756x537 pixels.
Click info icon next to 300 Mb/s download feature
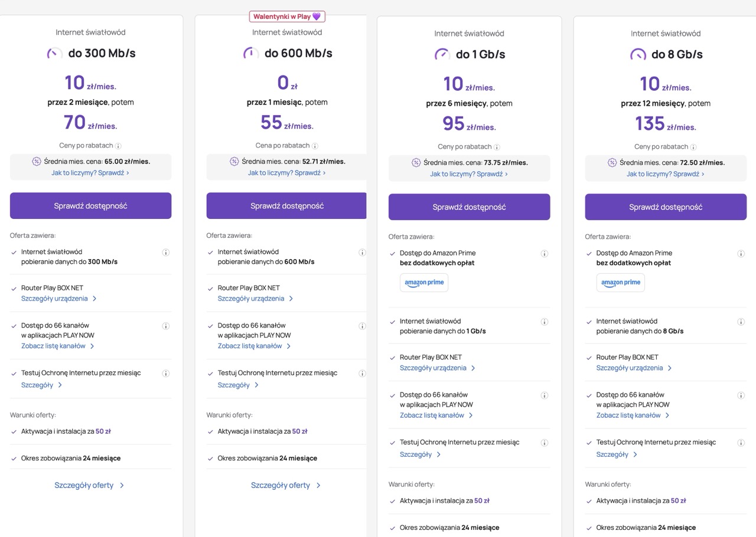165,253
